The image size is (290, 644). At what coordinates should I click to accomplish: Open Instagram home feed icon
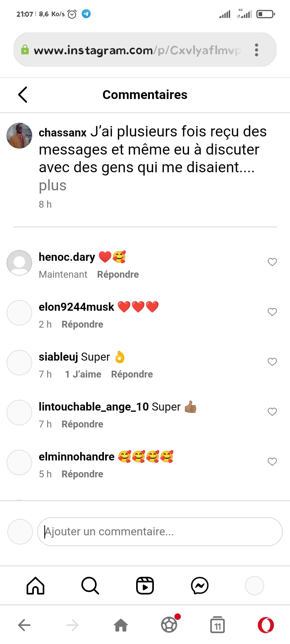point(35,586)
